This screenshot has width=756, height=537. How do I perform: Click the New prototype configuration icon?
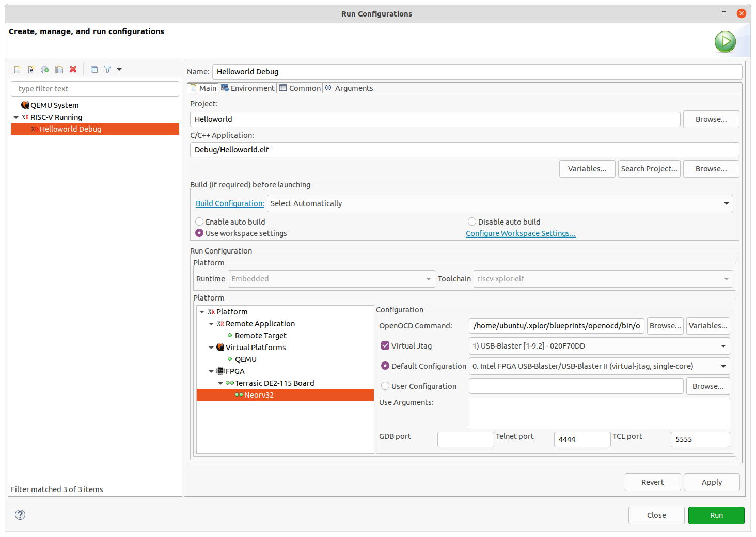(x=31, y=69)
